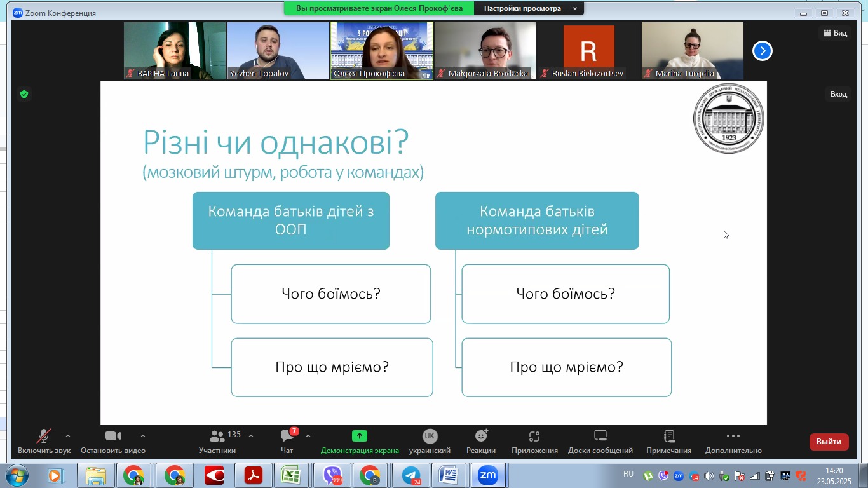Expand video options arrow beside camera

click(x=143, y=436)
